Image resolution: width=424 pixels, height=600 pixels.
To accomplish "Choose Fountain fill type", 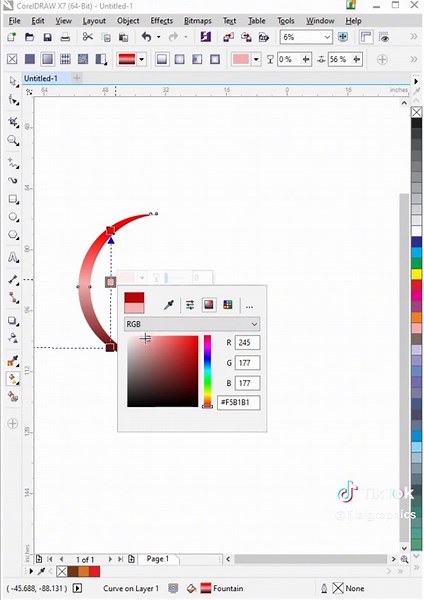I will tap(47, 59).
